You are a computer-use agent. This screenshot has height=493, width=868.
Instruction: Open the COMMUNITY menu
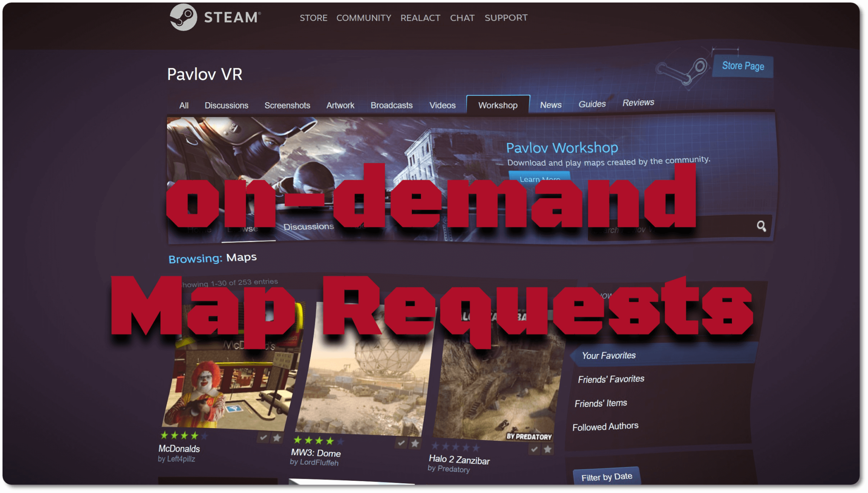[364, 18]
